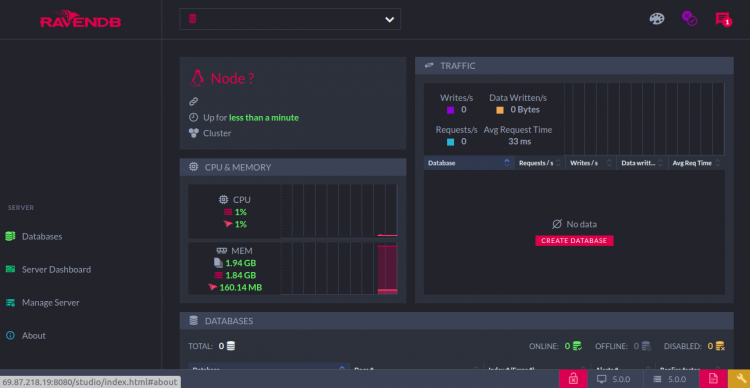This screenshot has height=388, width=750.
Task: Click the memory usage graph
Action: [339, 268]
